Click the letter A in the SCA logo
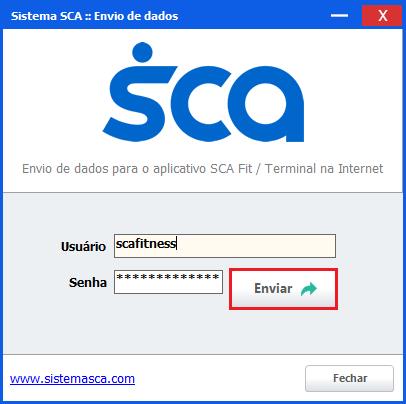This screenshot has width=406, height=404. 265,104
